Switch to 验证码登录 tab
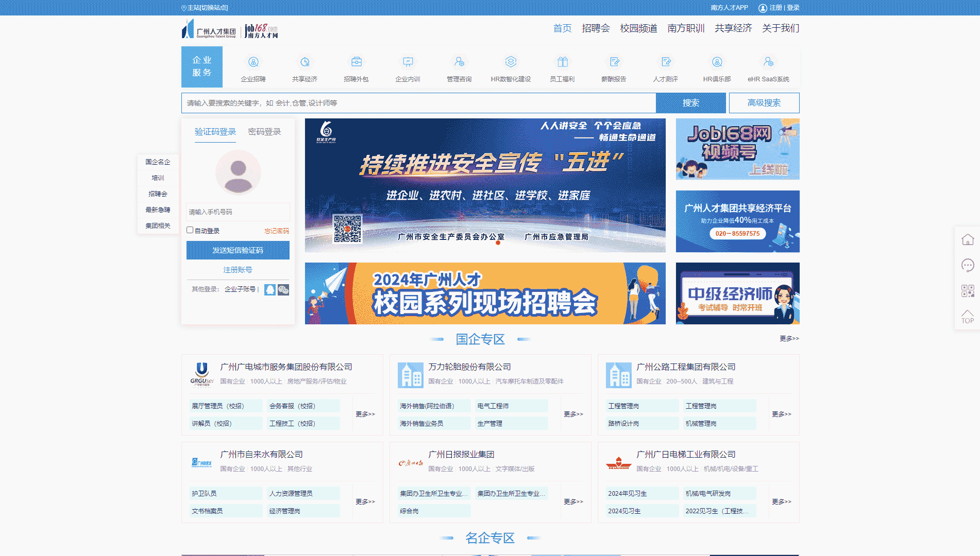 [215, 132]
